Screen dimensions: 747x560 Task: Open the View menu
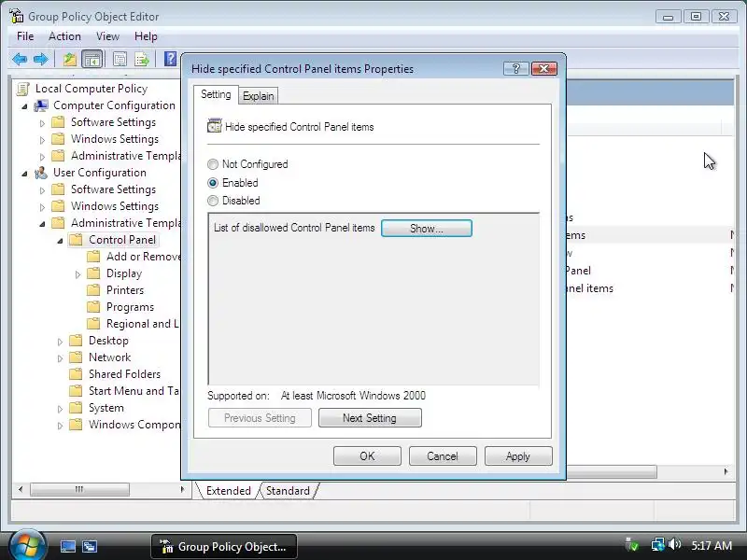click(x=107, y=36)
